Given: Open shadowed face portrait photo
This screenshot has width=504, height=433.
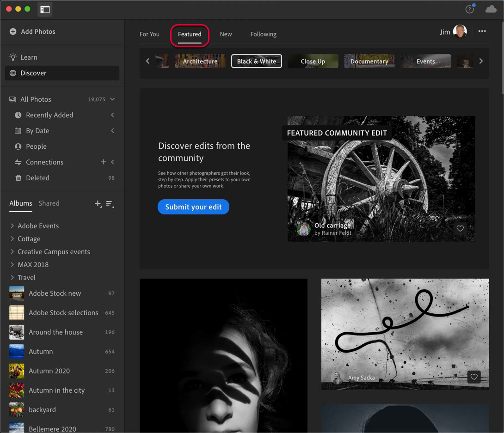Looking at the screenshot, I should pyautogui.click(x=223, y=355).
